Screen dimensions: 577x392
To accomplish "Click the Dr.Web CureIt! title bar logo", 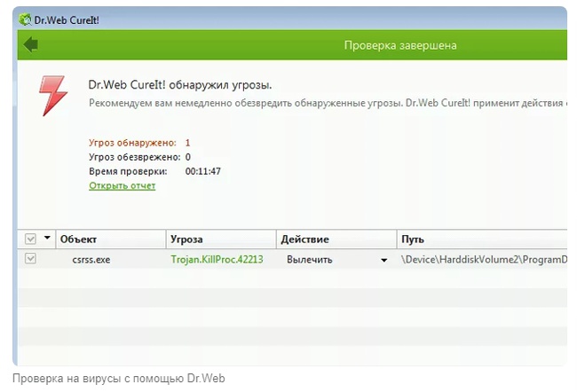I will (25, 20).
